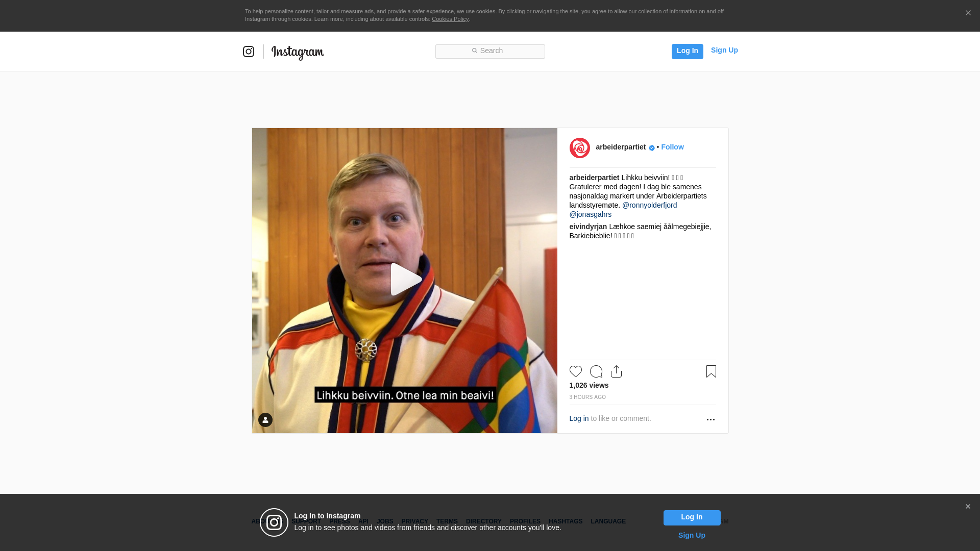
Task: Click the 1,026 views count
Action: pyautogui.click(x=589, y=385)
